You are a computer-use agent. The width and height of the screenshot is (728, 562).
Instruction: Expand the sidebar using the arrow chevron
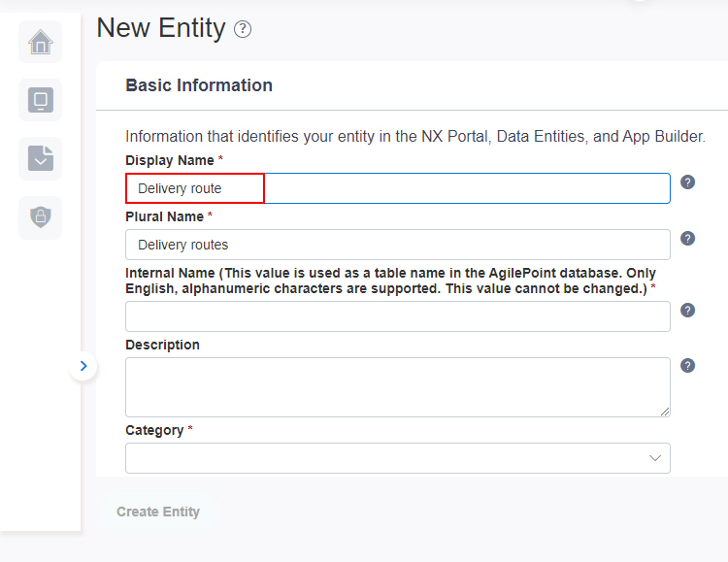coord(83,366)
